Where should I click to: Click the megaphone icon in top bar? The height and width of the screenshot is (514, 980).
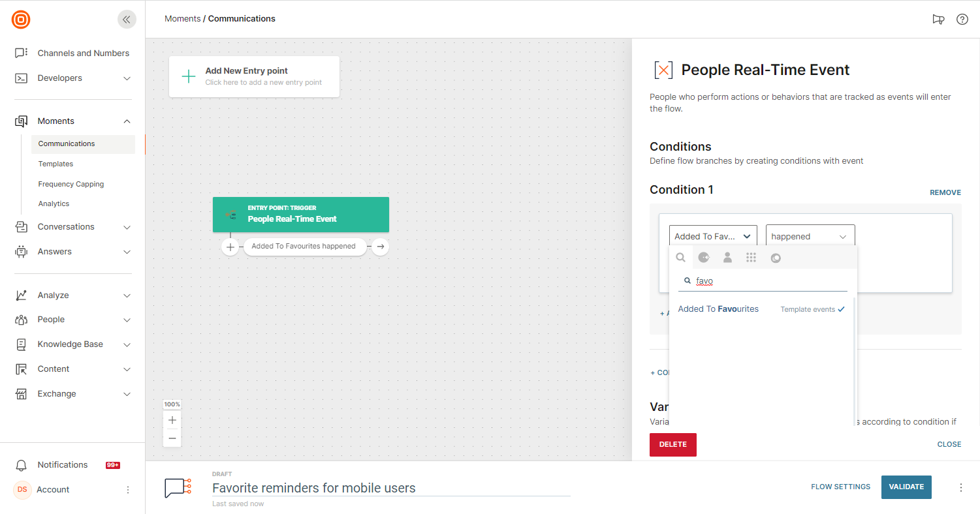tap(938, 20)
